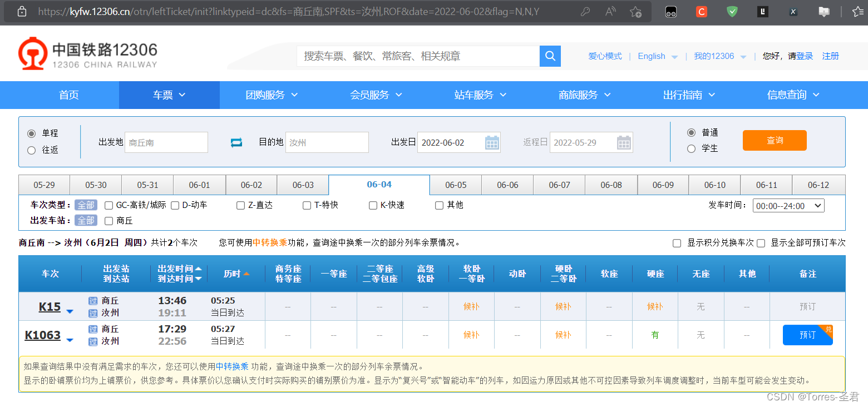
Task: Click the 过 icon beside 汝州 in K1063 row
Action: 93,341
